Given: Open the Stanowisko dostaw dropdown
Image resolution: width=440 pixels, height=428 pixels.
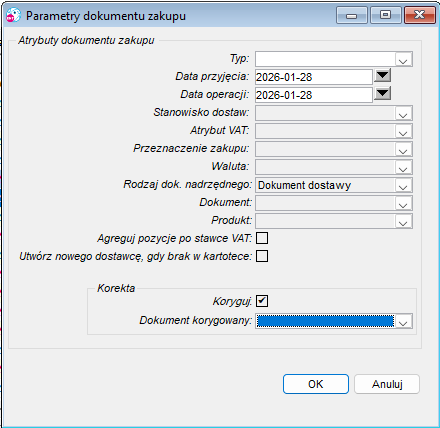Looking at the screenshot, I should coord(403,113).
